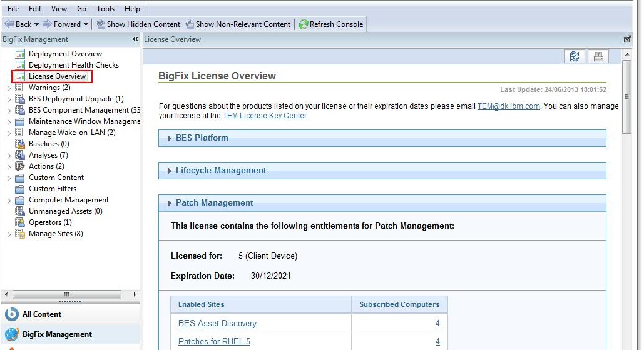Sort by the Subscribed Computers column header
This screenshot has height=350, width=644.
(399, 304)
